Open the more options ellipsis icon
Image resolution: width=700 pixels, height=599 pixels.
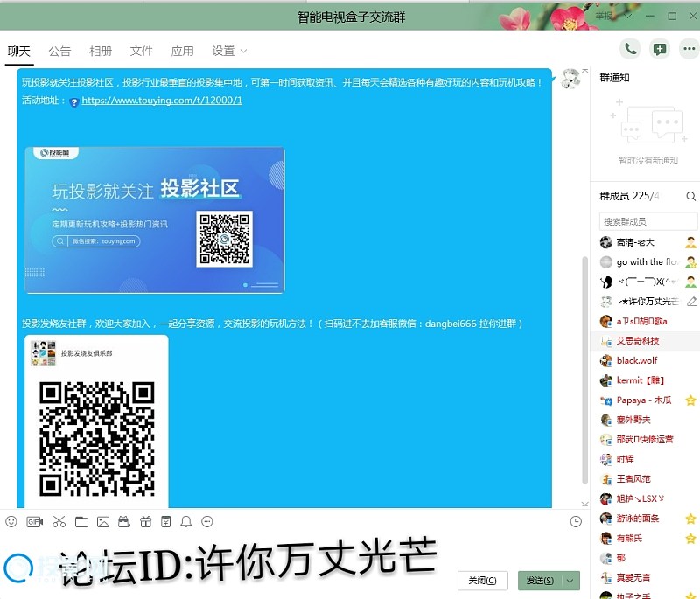coord(689,49)
